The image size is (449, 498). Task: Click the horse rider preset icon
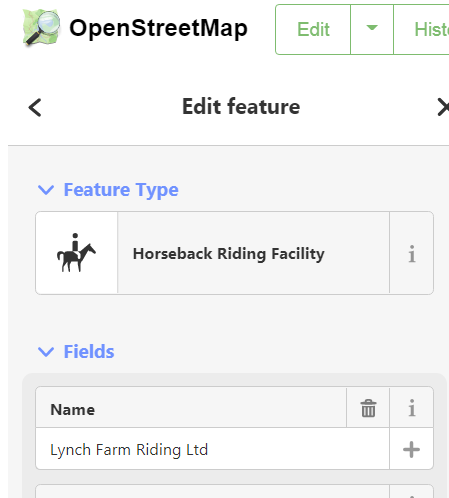tap(76, 253)
